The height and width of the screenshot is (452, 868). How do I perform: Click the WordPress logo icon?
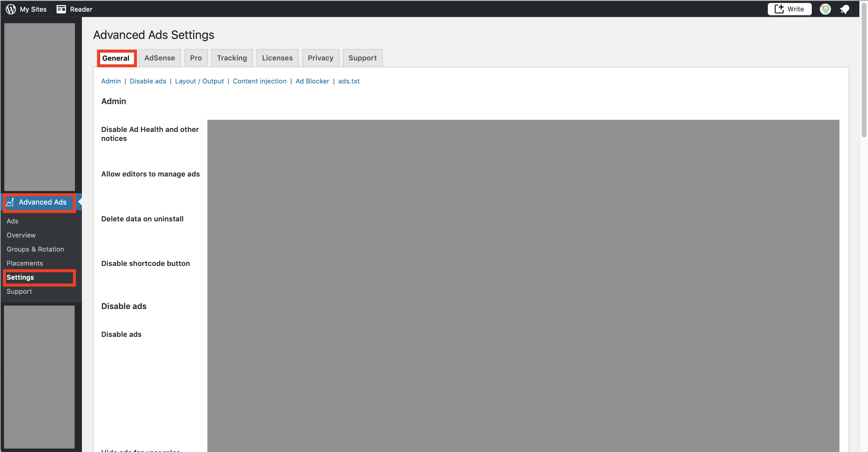(x=11, y=9)
